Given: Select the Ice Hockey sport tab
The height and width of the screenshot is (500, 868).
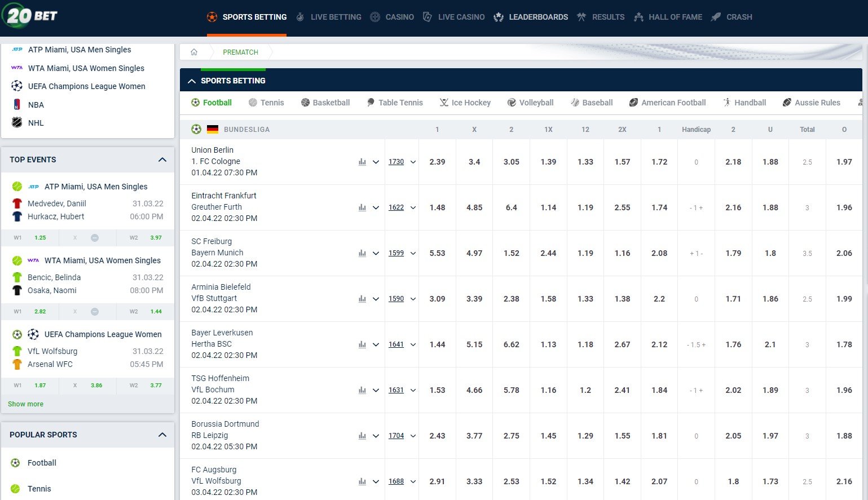Looking at the screenshot, I should (465, 103).
